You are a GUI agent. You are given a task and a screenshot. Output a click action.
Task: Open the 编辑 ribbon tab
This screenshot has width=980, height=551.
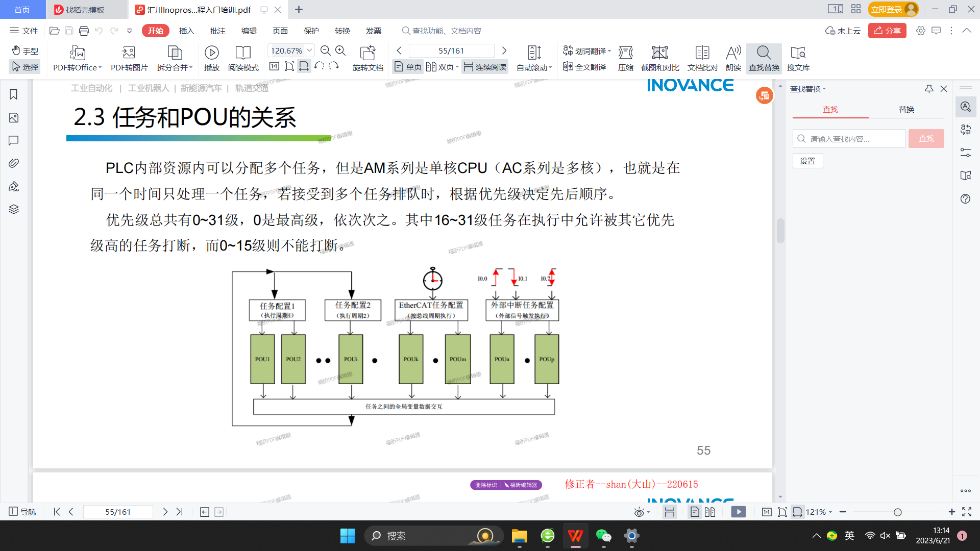pyautogui.click(x=249, y=31)
